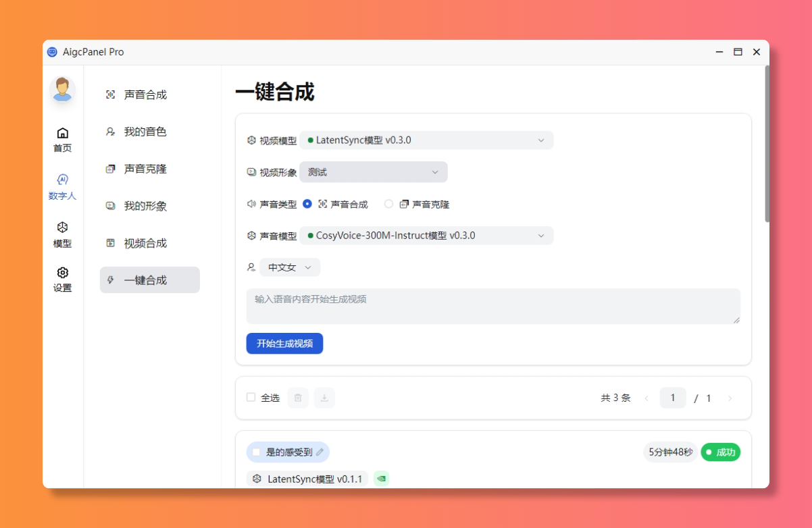The height and width of the screenshot is (528, 812).
Task: Click the download icon next to delete
Action: (324, 398)
